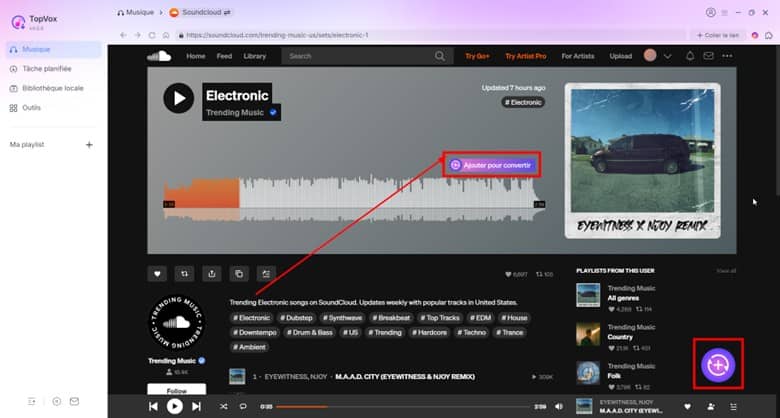This screenshot has width=780, height=418.
Task: Click the leftmost icon at sidebar bottom
Action: pos(32,401)
